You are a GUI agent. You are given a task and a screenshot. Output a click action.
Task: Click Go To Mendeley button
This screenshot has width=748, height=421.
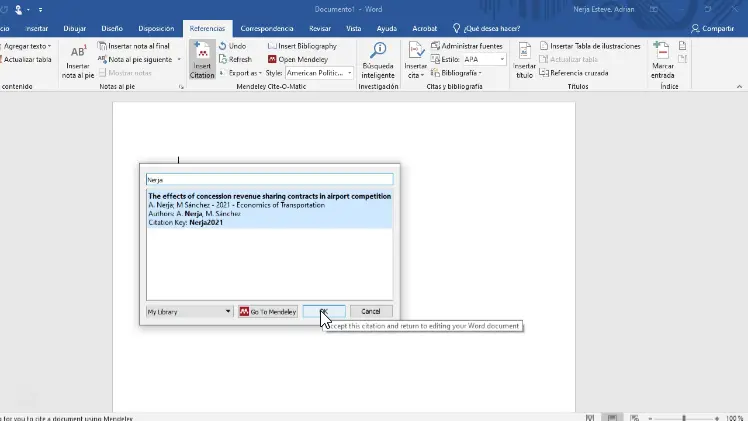[x=268, y=311]
